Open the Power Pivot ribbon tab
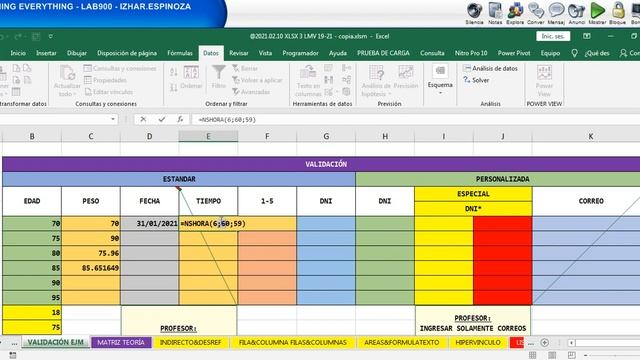The image size is (640, 360). point(514,53)
